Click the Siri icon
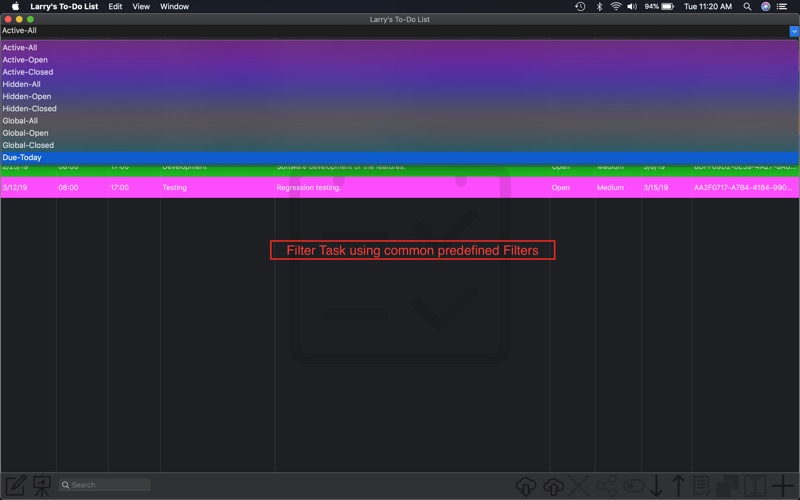 [765, 7]
